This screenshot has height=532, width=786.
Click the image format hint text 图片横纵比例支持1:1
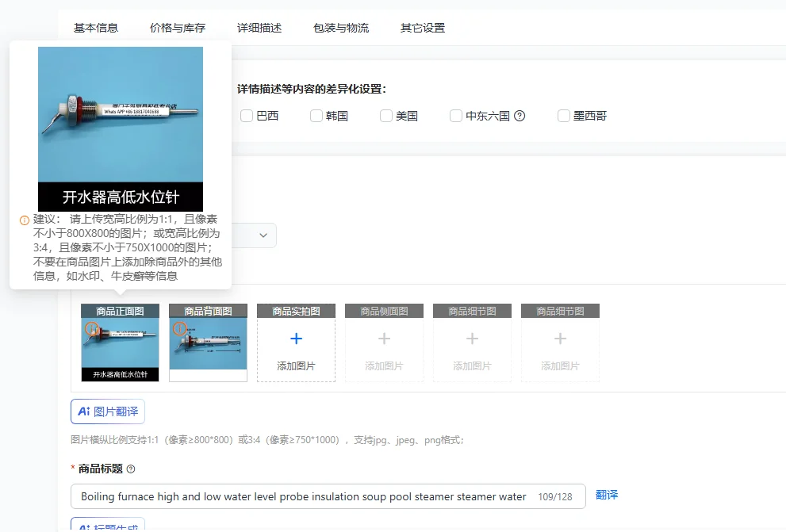tap(267, 440)
